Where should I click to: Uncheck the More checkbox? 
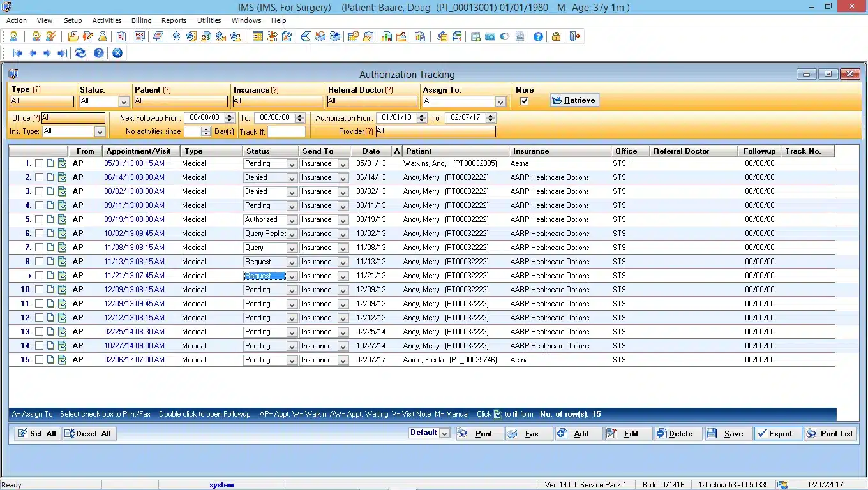[x=524, y=101]
